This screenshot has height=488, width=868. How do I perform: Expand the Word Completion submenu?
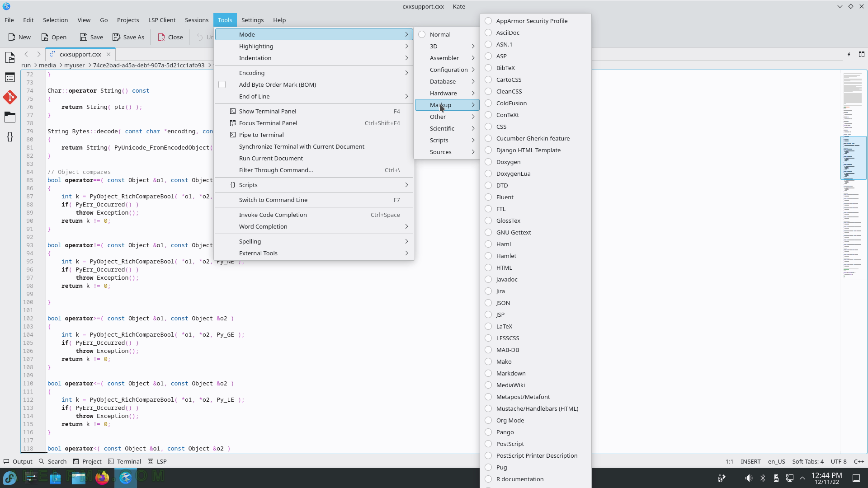(x=314, y=226)
